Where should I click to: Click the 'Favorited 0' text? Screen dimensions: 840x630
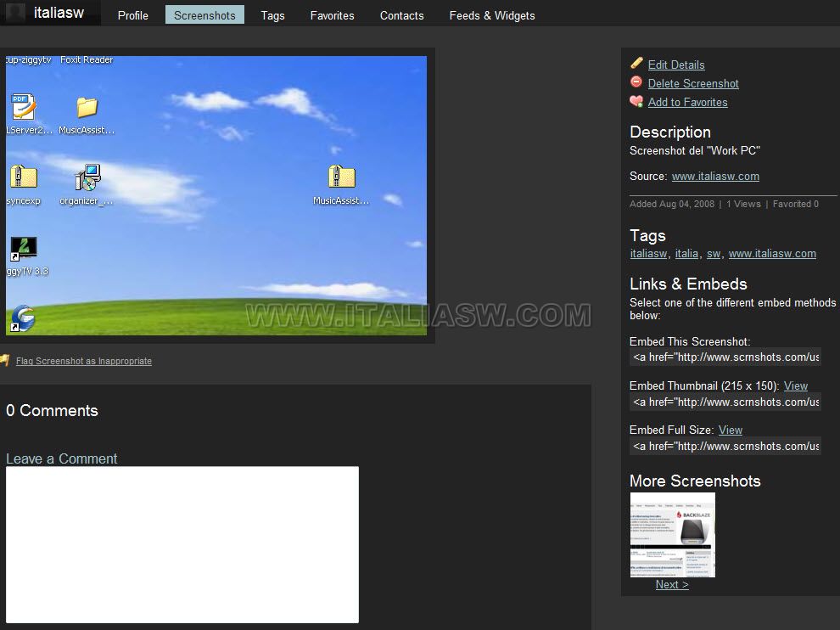point(796,205)
